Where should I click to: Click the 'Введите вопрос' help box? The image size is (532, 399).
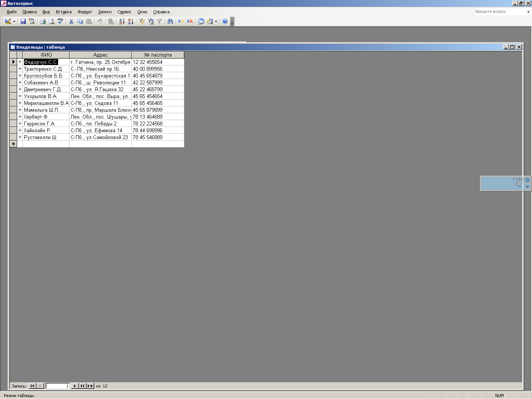pos(499,12)
